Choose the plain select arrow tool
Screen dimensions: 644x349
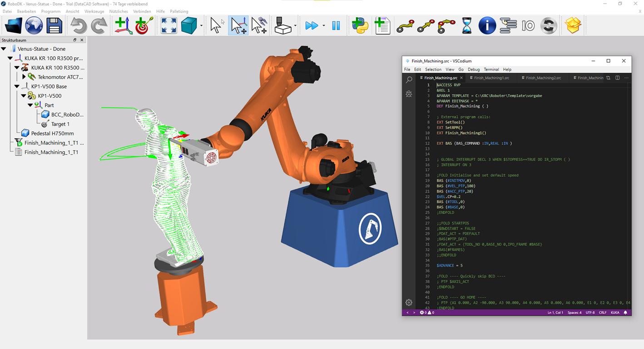pyautogui.click(x=216, y=25)
